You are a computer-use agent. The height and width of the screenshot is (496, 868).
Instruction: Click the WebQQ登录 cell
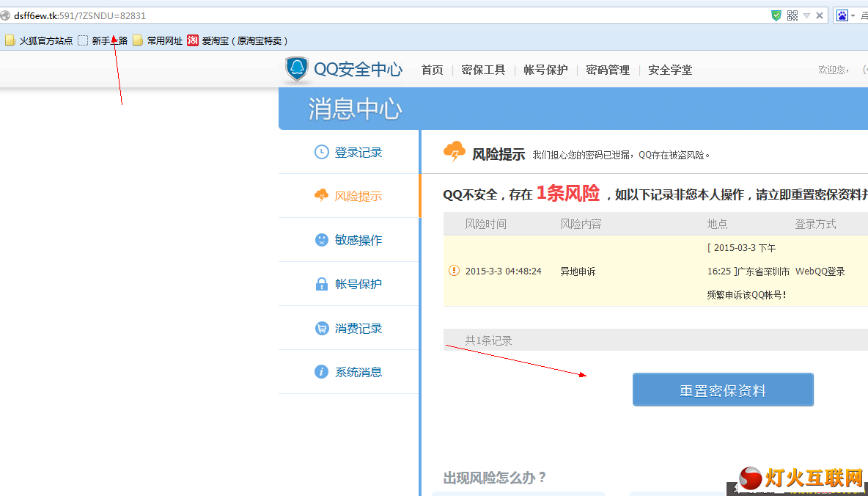point(820,271)
